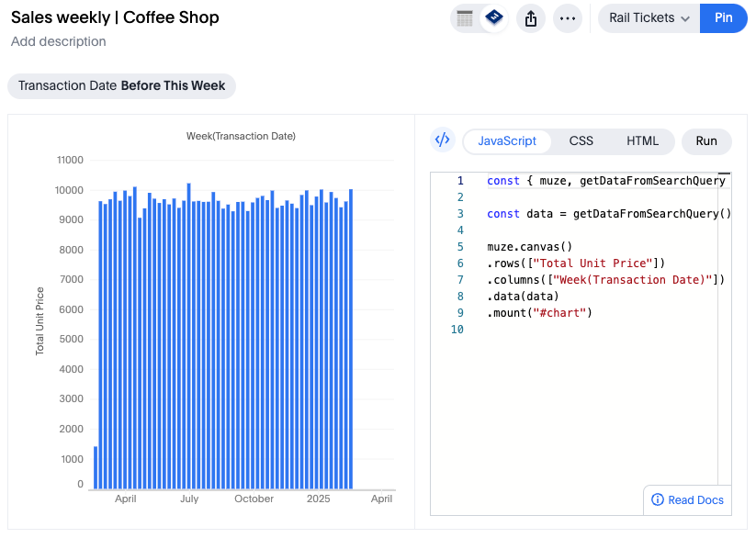Open the more options ellipsis menu
The width and height of the screenshot is (756, 538).
[x=568, y=18]
